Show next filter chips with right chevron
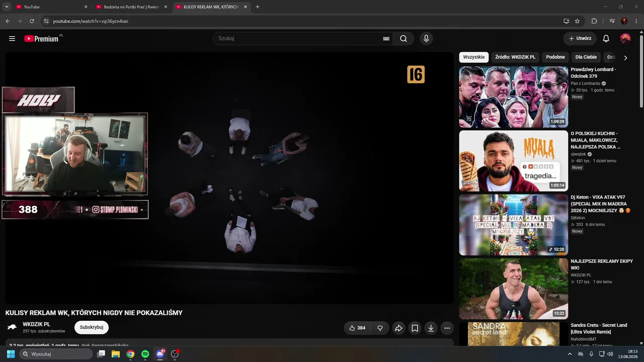Screen dimensions: 644x362 point(625,58)
